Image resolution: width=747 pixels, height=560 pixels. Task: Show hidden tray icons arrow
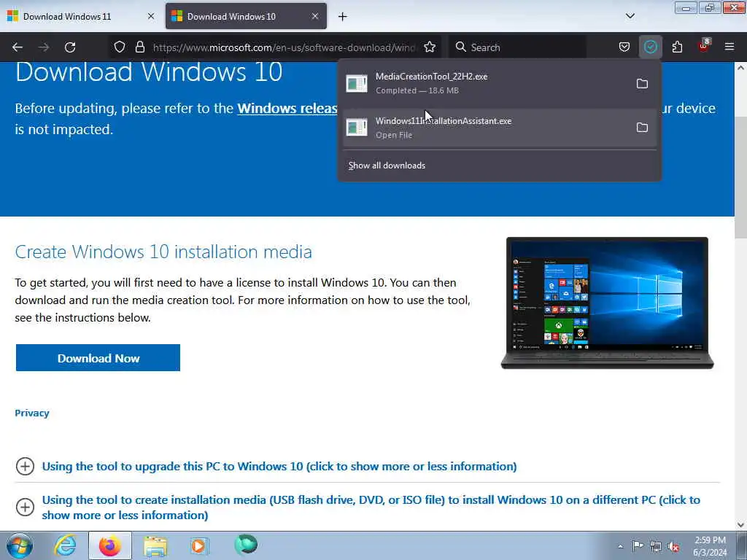point(620,546)
